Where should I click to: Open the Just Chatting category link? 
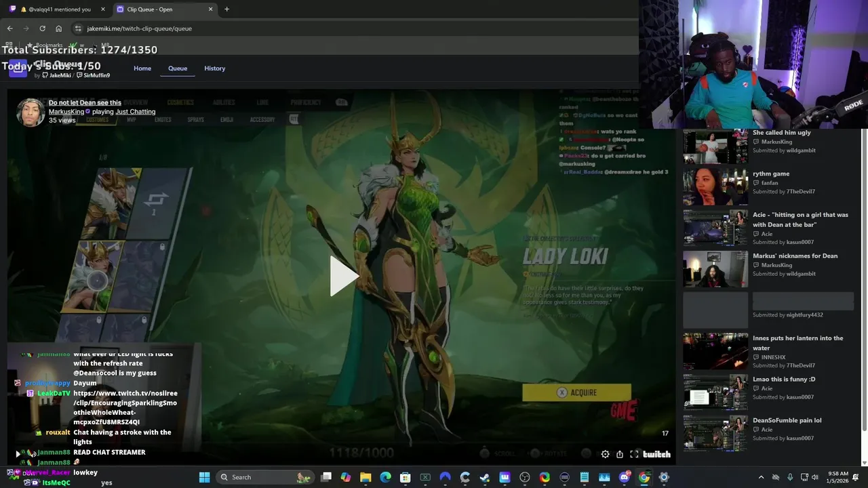tap(135, 112)
